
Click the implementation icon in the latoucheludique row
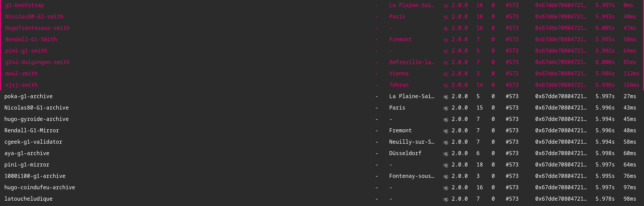pyautogui.click(x=445, y=199)
